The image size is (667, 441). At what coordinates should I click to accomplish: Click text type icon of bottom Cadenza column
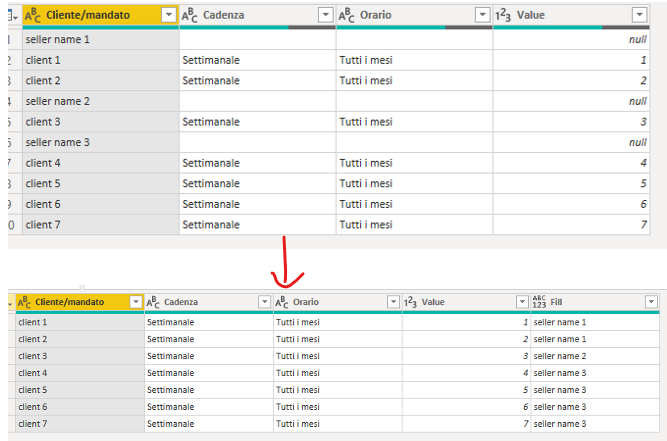pos(153,302)
